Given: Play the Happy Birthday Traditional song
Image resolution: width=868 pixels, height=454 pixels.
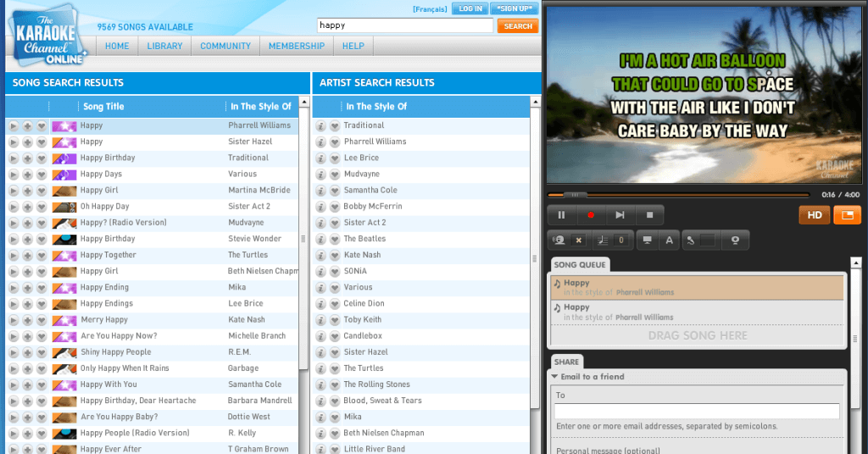Looking at the screenshot, I should click(14, 158).
